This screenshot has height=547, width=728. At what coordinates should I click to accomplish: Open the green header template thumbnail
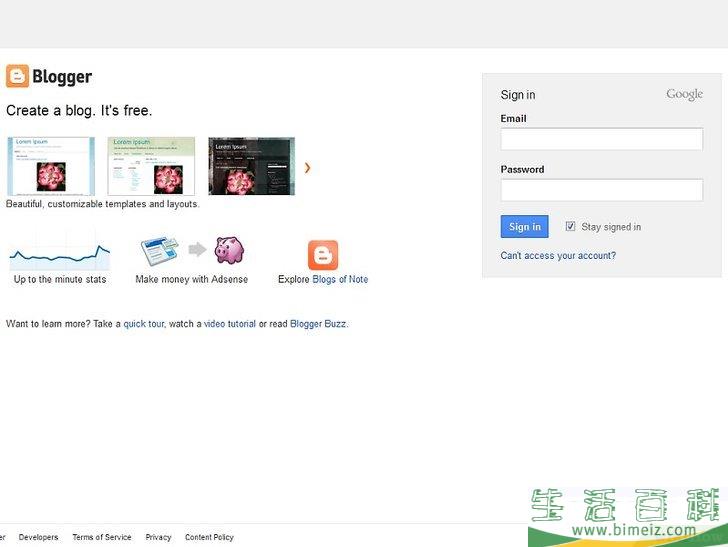click(151, 166)
